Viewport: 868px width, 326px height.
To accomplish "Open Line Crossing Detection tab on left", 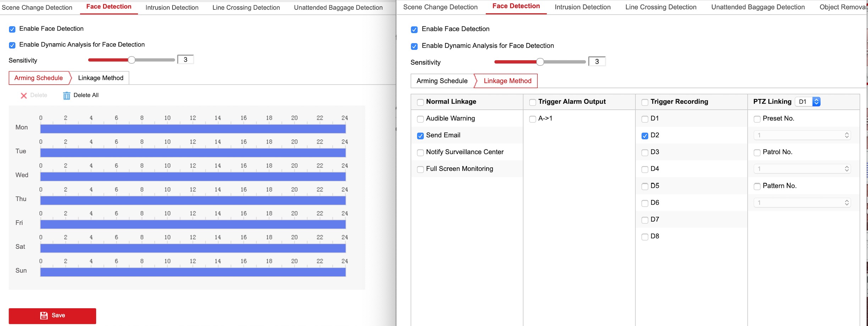I will click(246, 7).
